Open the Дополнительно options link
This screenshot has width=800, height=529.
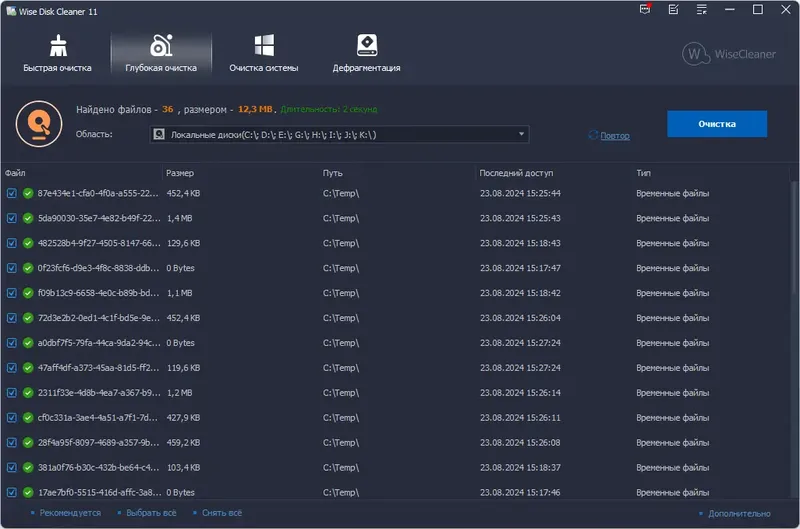[739, 514]
